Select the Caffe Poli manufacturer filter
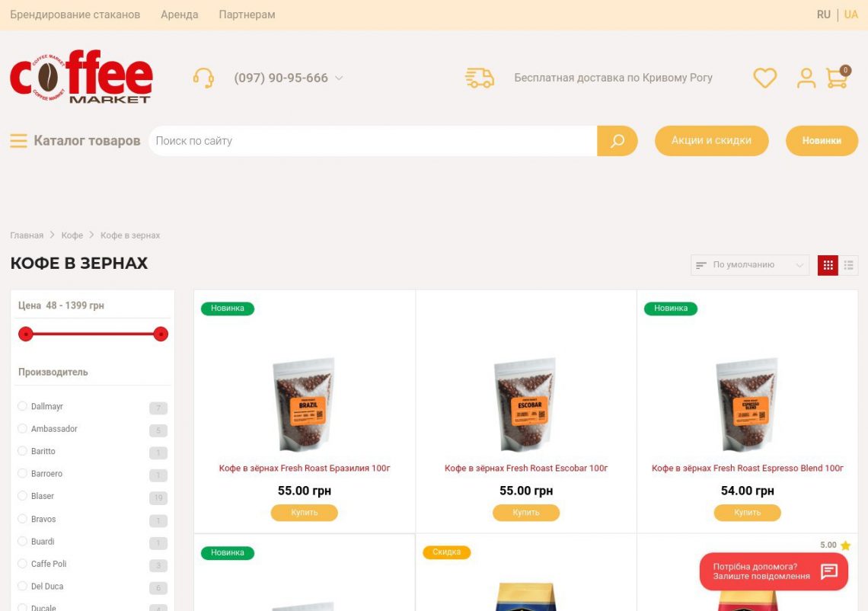This screenshot has height=611, width=868. click(22, 563)
